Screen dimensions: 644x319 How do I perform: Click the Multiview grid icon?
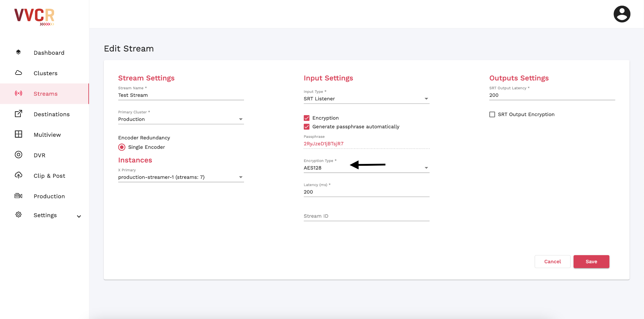pos(19,134)
